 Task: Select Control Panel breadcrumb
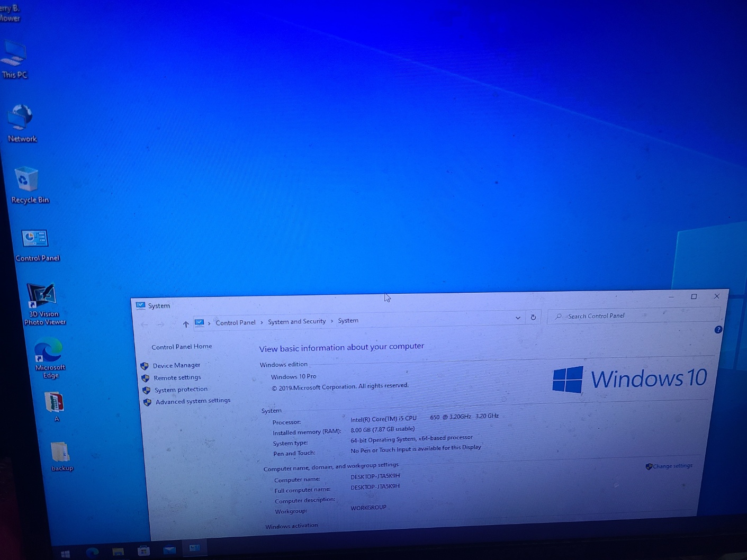coord(236,322)
